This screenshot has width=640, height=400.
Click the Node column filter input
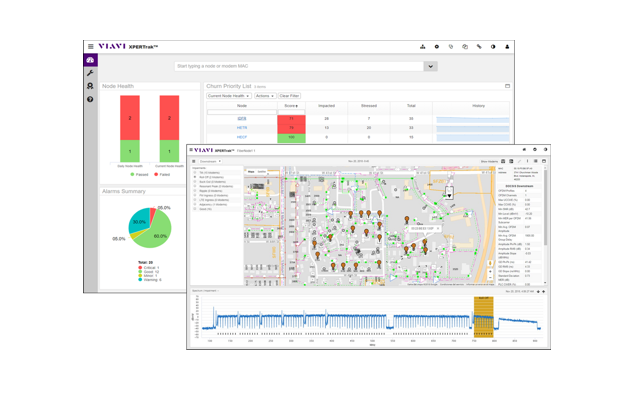pyautogui.click(x=242, y=112)
